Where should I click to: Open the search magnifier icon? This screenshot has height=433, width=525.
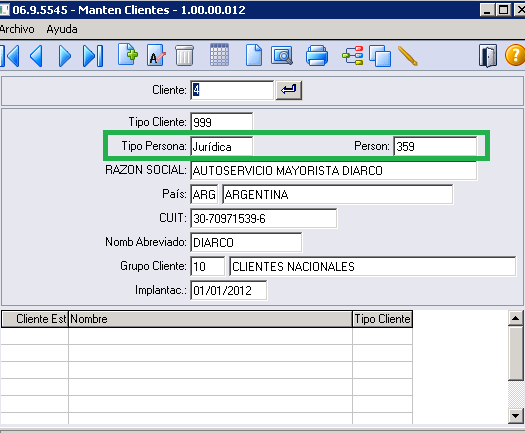[282, 56]
